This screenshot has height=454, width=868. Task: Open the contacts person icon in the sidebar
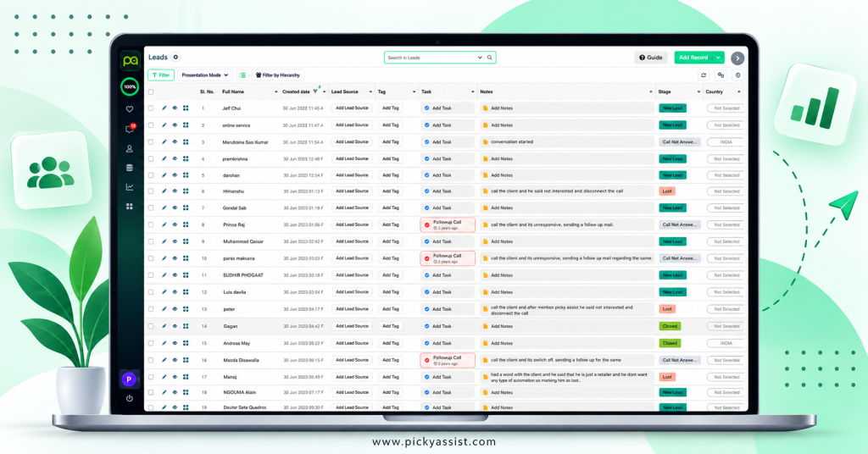click(130, 149)
